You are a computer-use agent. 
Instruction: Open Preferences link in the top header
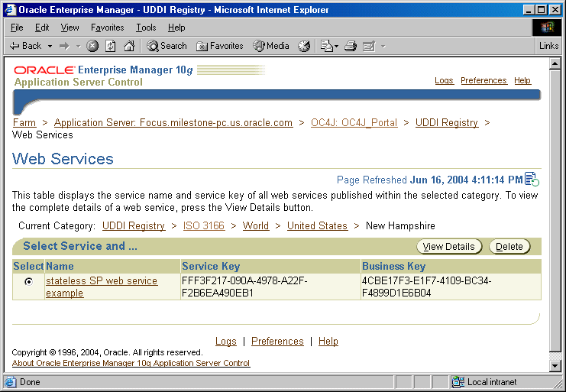pos(484,80)
